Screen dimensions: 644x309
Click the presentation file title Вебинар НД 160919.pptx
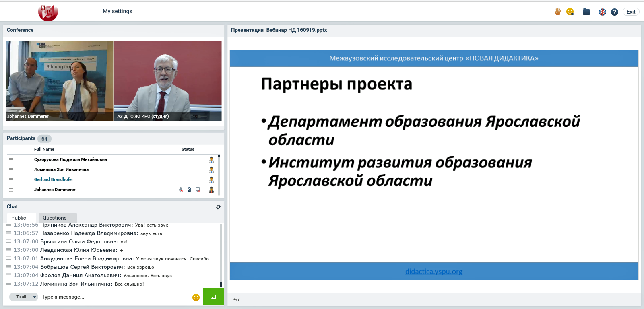coord(297,30)
